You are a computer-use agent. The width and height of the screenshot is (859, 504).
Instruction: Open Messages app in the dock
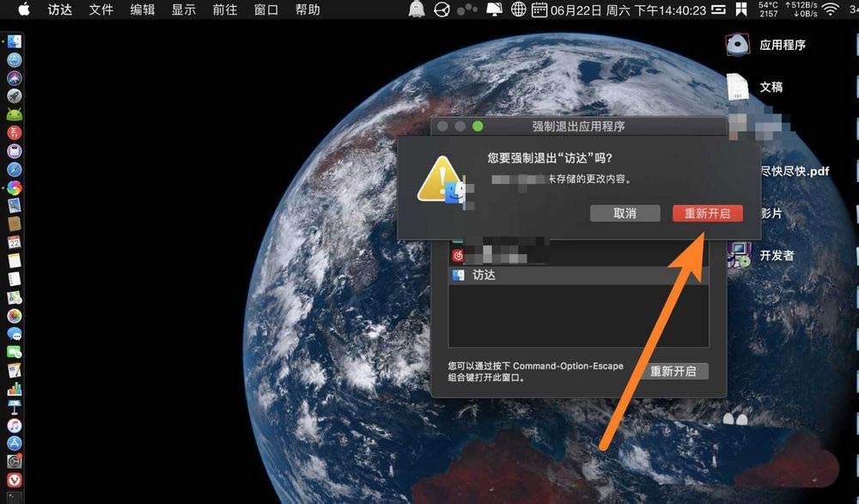[15, 334]
